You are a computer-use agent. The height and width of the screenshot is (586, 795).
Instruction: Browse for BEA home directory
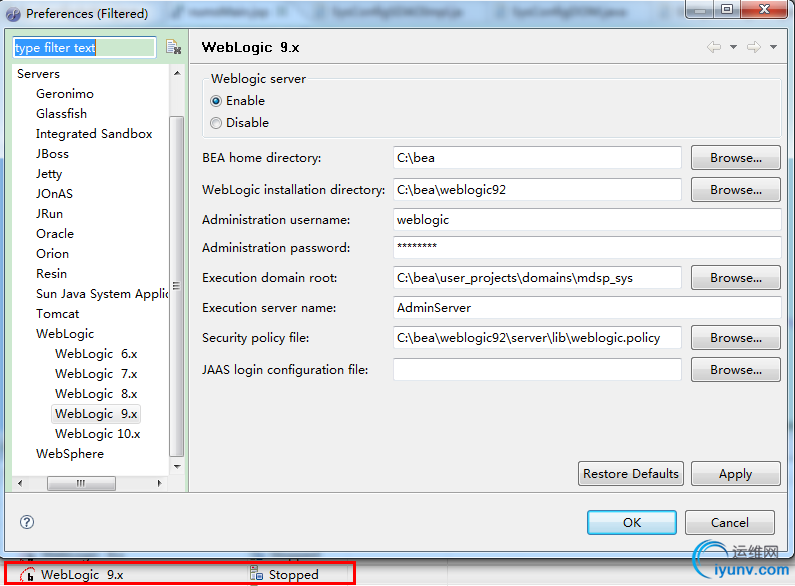click(x=736, y=158)
